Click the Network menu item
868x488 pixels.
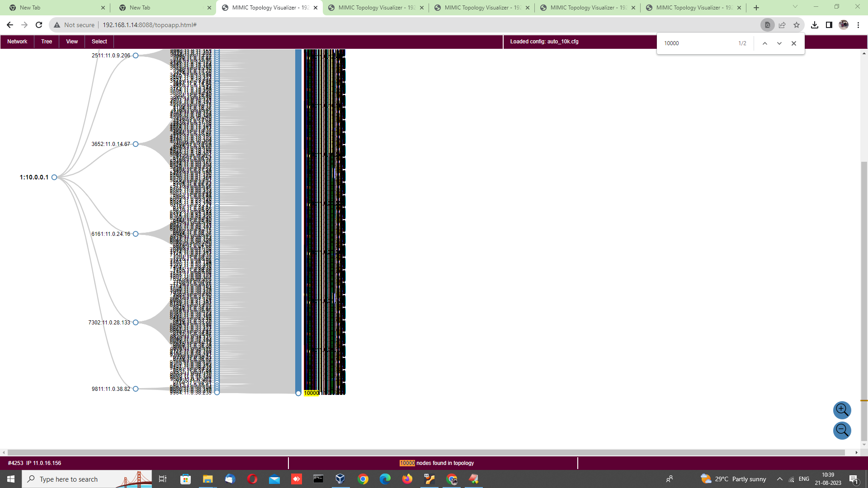coord(17,41)
